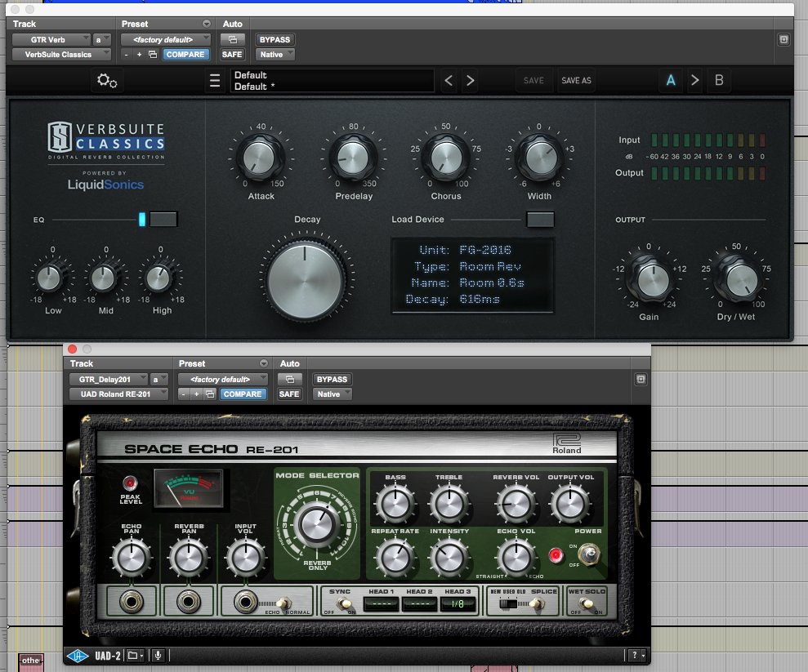Click VerbSuite SAVE button
808x672 pixels.
[x=533, y=80]
